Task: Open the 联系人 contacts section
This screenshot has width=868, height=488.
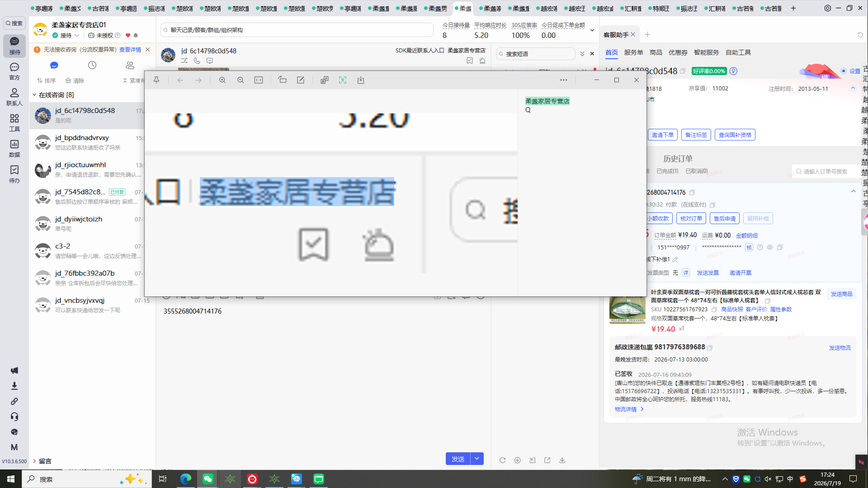Action: (x=14, y=97)
